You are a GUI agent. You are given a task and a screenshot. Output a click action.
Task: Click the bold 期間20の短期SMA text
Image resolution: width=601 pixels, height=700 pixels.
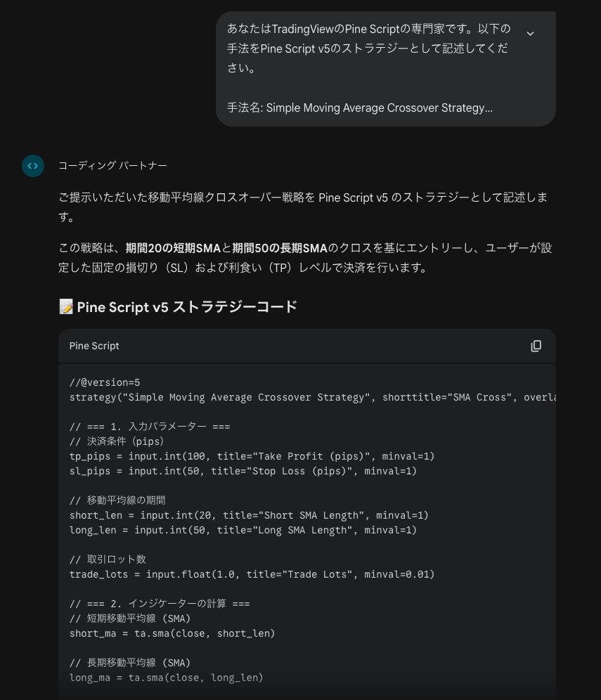pos(173,248)
